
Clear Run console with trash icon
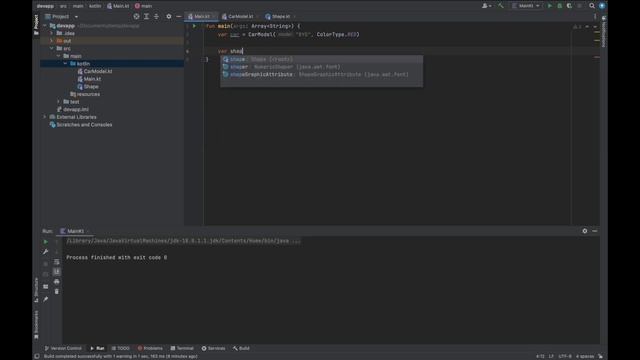click(x=57, y=291)
